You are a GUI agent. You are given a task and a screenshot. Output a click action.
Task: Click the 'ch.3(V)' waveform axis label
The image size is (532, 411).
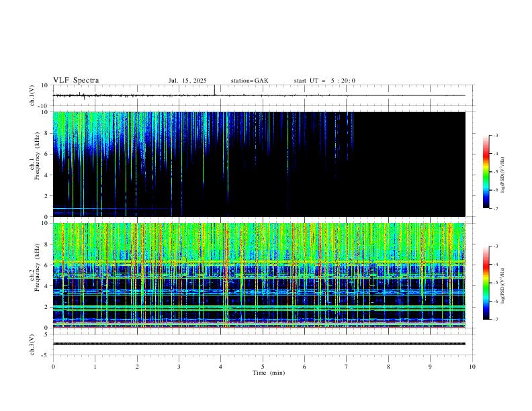tap(32, 345)
